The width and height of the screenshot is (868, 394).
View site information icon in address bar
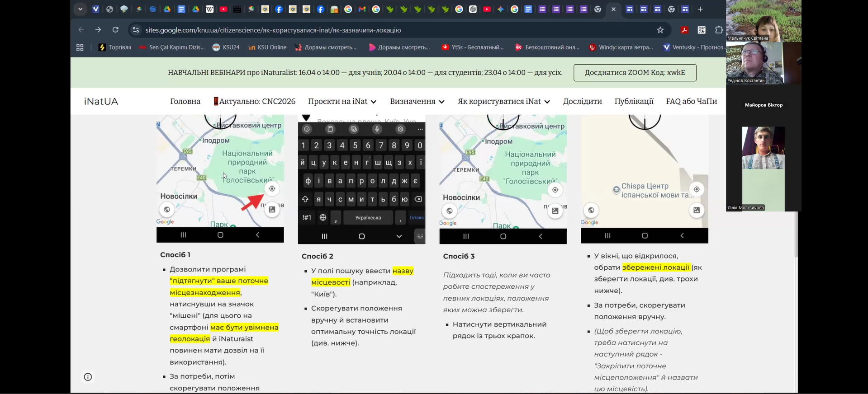135,30
